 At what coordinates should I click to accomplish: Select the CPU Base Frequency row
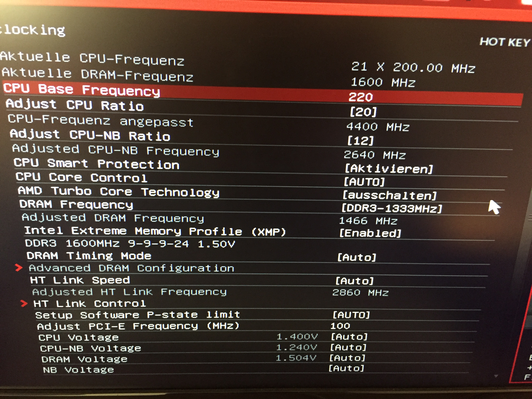82,90
